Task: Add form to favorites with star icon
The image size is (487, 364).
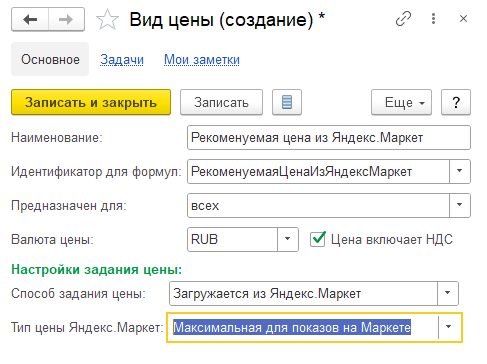Action: point(107,20)
